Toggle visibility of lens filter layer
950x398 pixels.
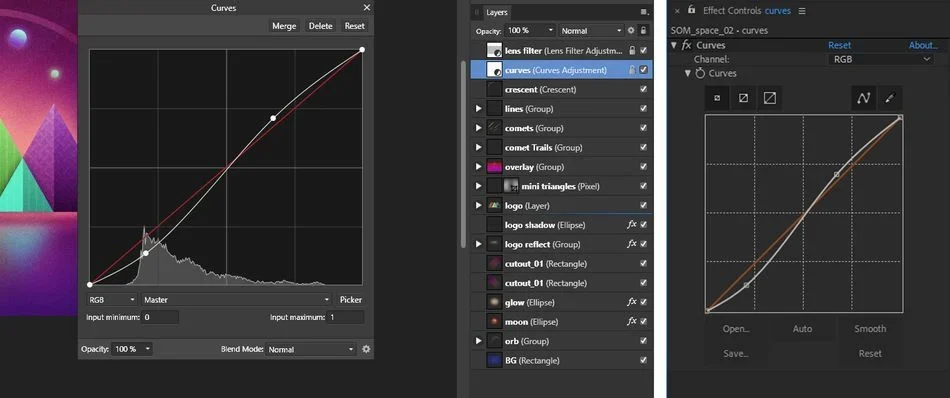click(643, 51)
